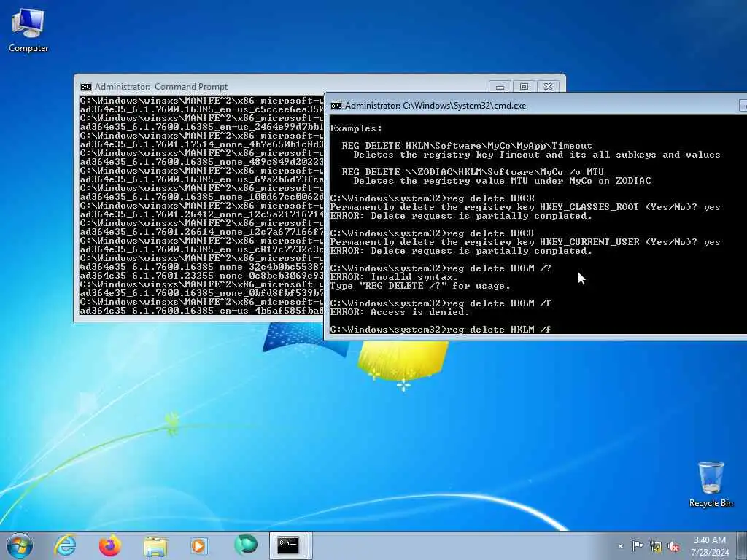Click the 'reg delete HKLM /?' command line
The width and height of the screenshot is (747, 560).
441,268
